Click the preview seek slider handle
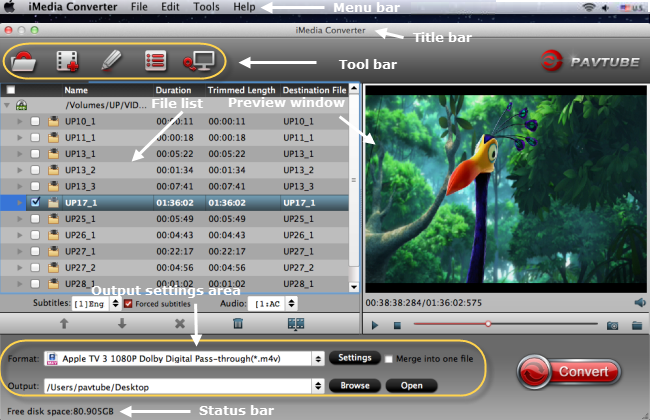Viewport: 650px width, 420px height. point(488,324)
